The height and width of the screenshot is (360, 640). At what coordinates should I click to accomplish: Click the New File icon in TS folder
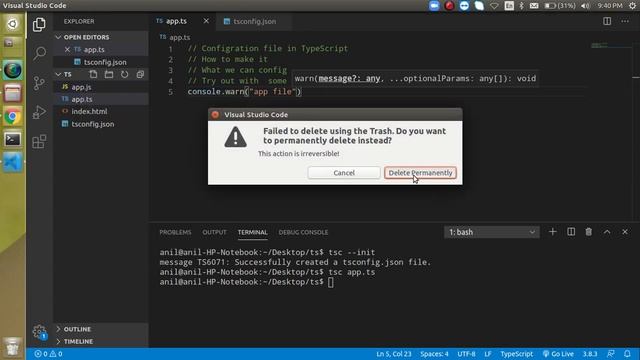click(x=93, y=74)
